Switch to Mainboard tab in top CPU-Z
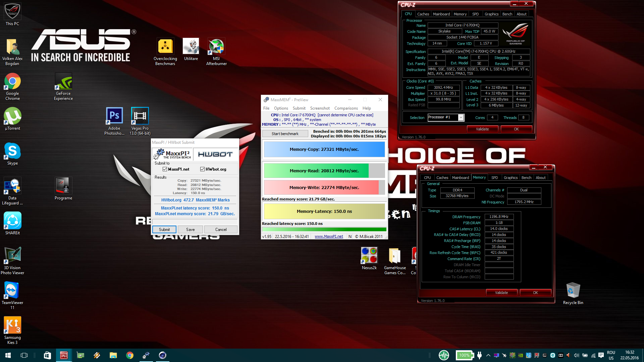Viewport: 644px width, 362px height. [441, 14]
